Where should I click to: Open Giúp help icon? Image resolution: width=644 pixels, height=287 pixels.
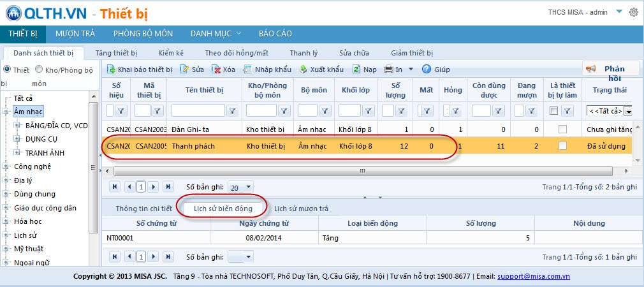point(427,70)
